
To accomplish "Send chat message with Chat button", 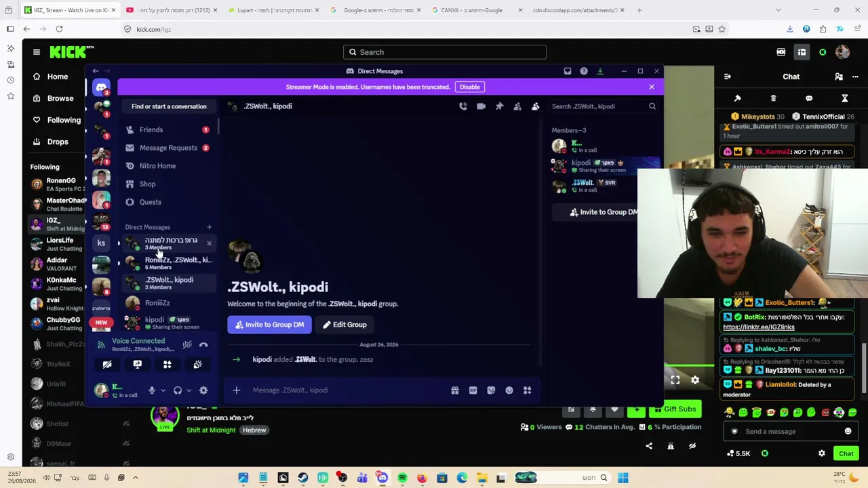I will [x=846, y=453].
